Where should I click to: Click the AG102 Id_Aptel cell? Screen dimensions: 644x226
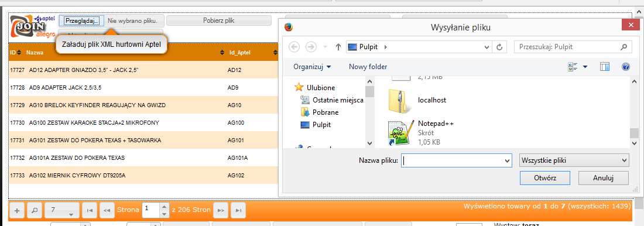point(236,176)
